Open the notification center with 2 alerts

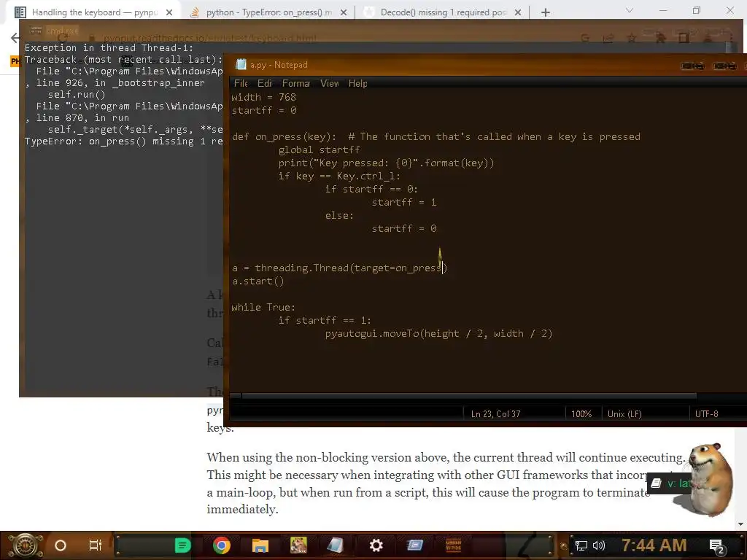click(x=717, y=546)
